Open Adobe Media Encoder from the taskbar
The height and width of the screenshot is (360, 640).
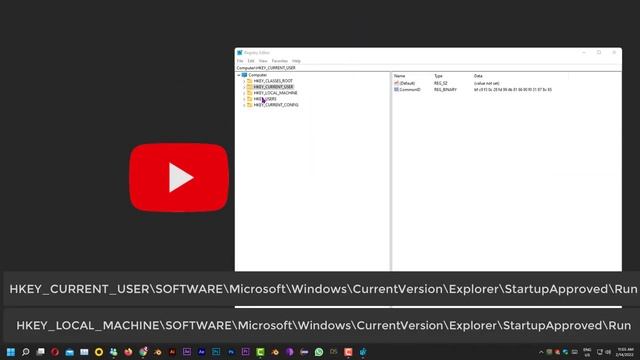click(187, 352)
